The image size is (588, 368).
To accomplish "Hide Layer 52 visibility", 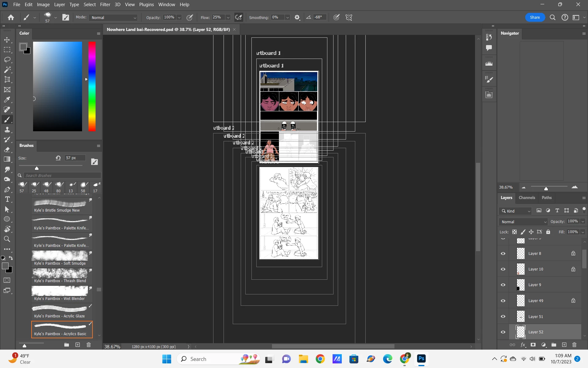I will [503, 332].
